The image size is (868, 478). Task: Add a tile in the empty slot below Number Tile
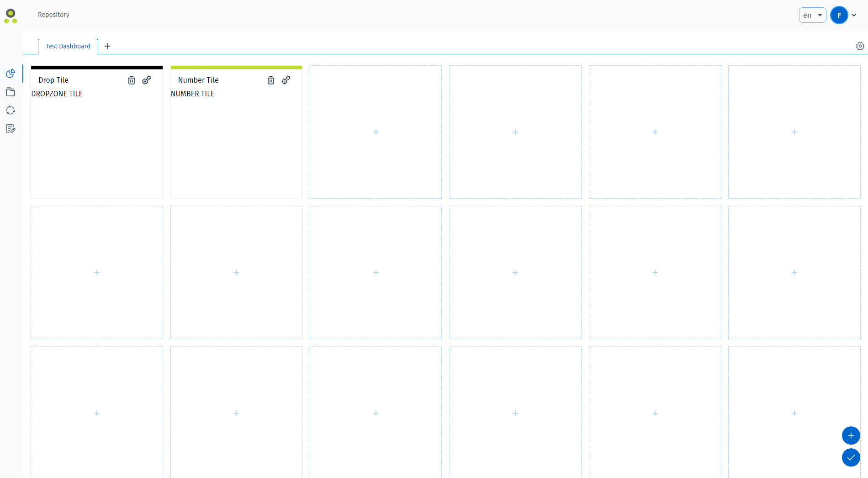point(236,273)
